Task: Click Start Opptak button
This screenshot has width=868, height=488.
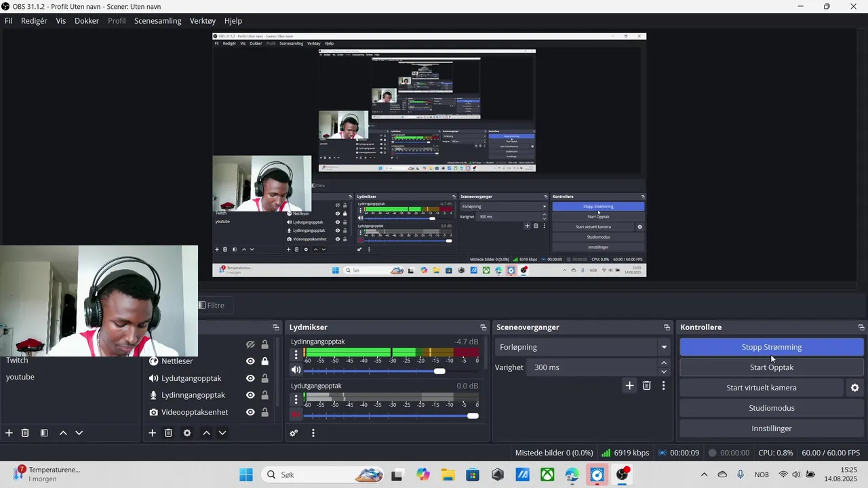Action: (x=772, y=367)
